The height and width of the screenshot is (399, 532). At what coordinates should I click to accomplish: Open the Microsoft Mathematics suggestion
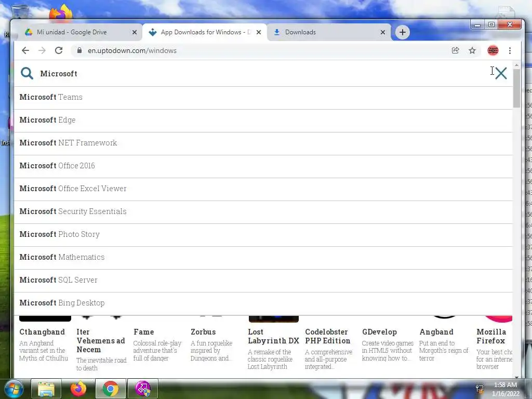coord(263,257)
